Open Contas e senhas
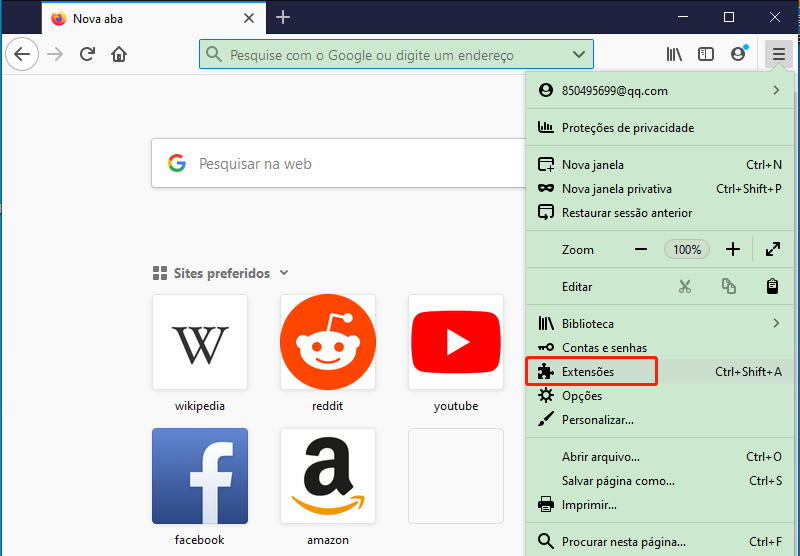The image size is (800, 556). (660, 347)
